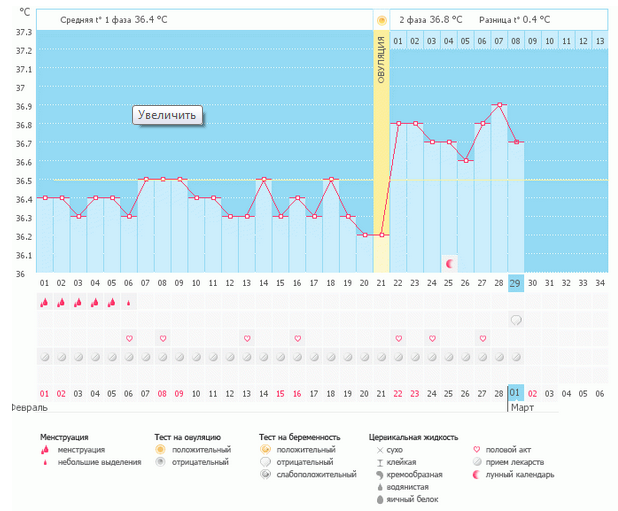This screenshot has height=511, width=618.
Task: Select the heart icon on cycle day 27
Action: [482, 338]
